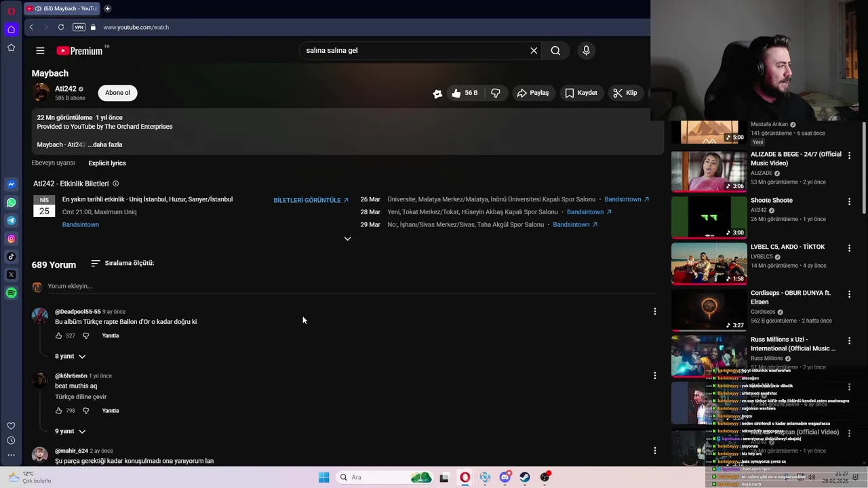
Task: Open Spotify in the Opera sidebar
Action: [11, 293]
